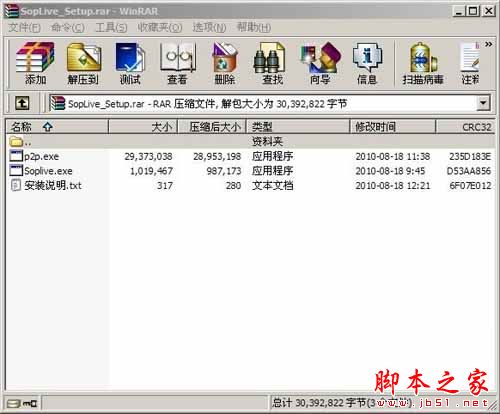Screen dimensions: 500x414
Task: Click the parent folder icon
Action: tap(16, 142)
